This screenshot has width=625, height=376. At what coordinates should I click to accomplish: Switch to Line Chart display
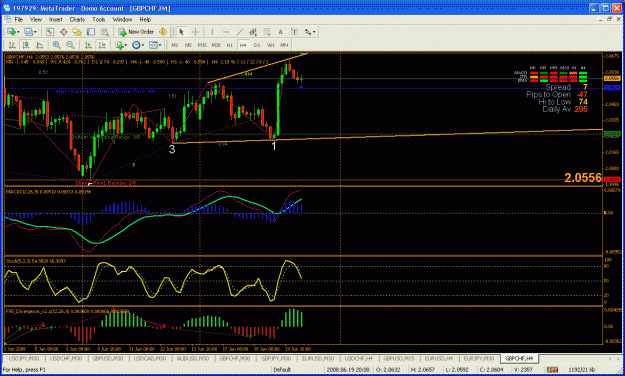click(39, 45)
